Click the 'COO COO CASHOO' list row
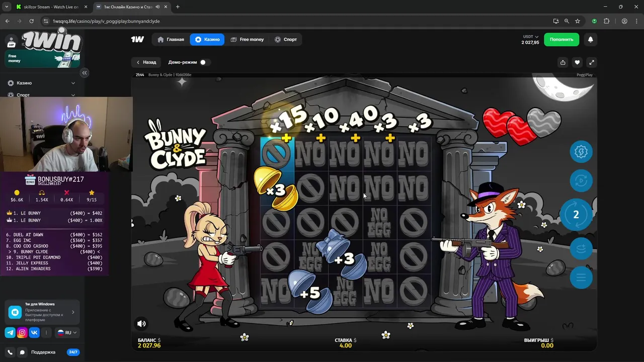 (54, 246)
